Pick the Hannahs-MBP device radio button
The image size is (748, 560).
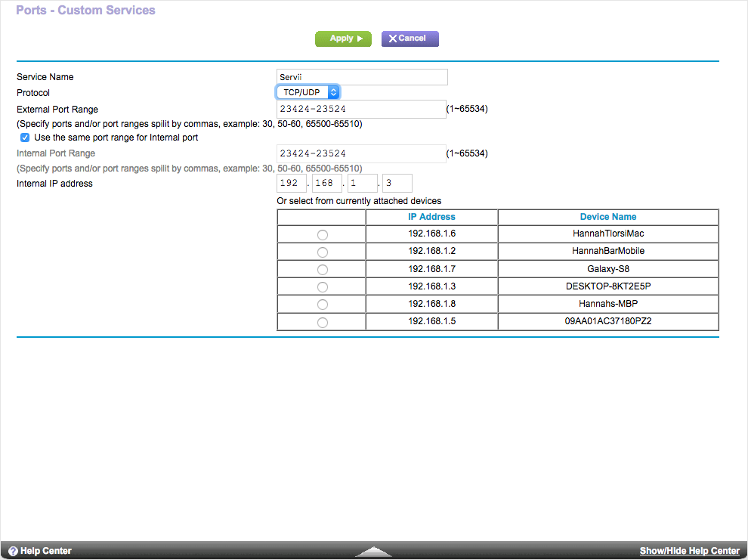pos(323,305)
